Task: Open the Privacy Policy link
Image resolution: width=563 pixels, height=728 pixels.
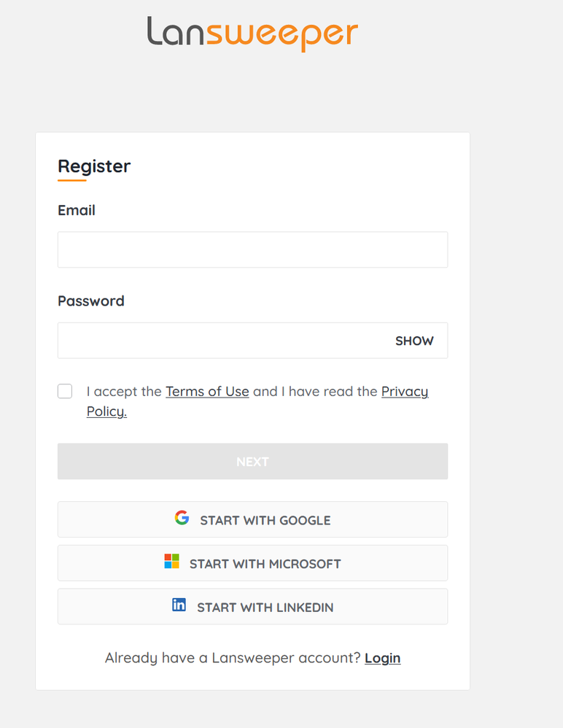Action: pyautogui.click(x=404, y=392)
